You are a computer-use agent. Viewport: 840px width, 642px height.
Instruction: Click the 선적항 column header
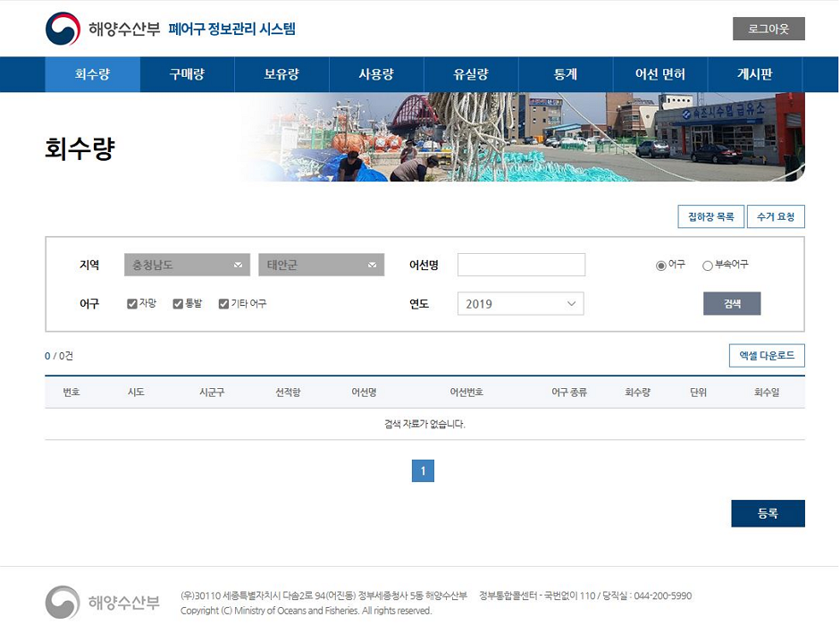(288, 393)
